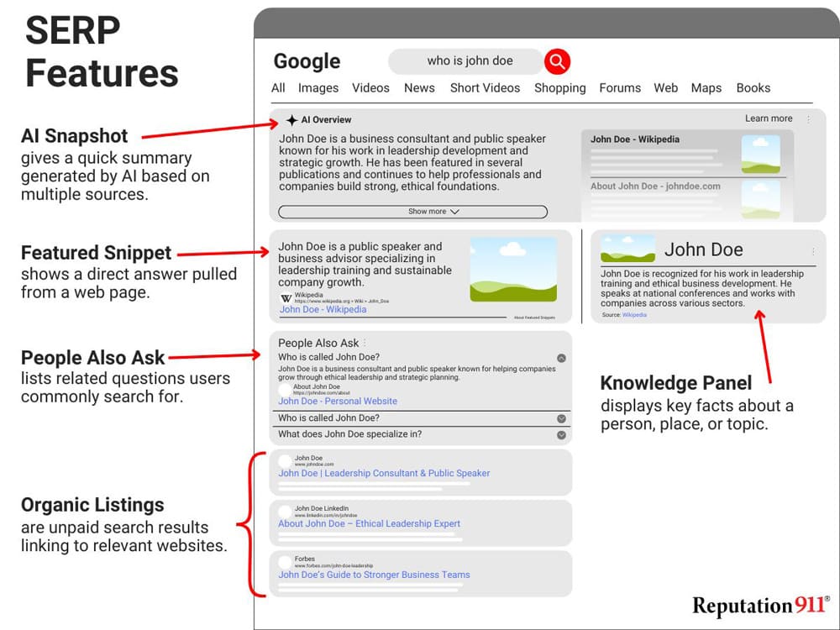Open the Maps tab
The width and height of the screenshot is (840, 630).
coord(706,88)
